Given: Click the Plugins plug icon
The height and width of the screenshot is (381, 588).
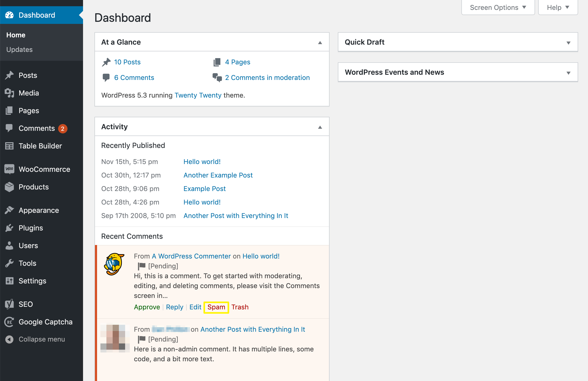Looking at the screenshot, I should [x=9, y=228].
